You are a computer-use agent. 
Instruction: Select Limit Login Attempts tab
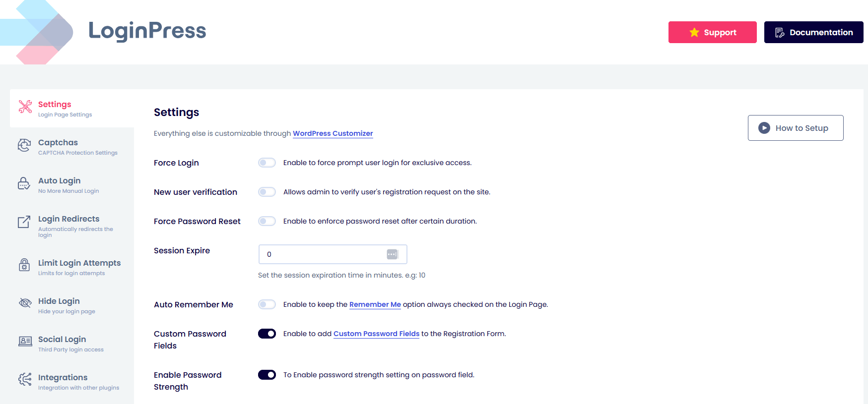(x=72, y=267)
